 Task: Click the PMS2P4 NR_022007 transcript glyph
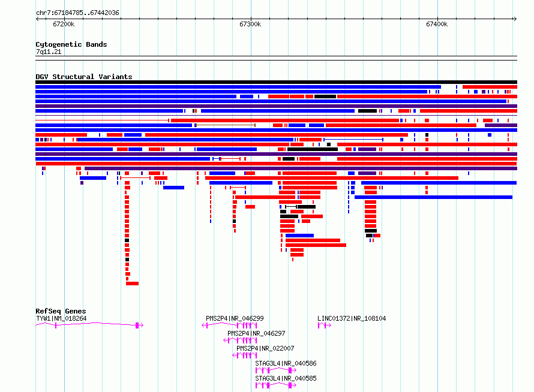pyautogui.click(x=245, y=355)
